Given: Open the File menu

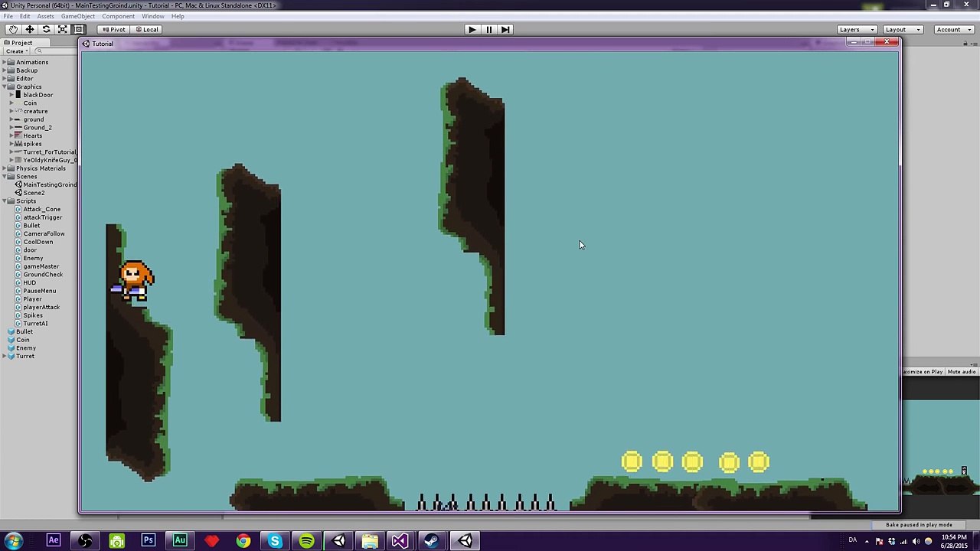Looking at the screenshot, I should (8, 16).
